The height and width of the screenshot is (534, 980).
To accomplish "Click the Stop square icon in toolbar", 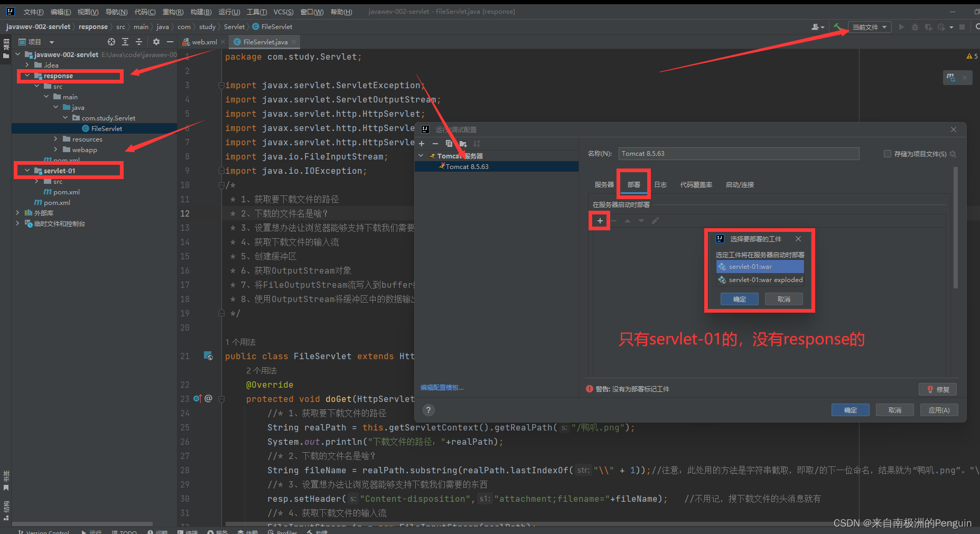I will pos(962,27).
